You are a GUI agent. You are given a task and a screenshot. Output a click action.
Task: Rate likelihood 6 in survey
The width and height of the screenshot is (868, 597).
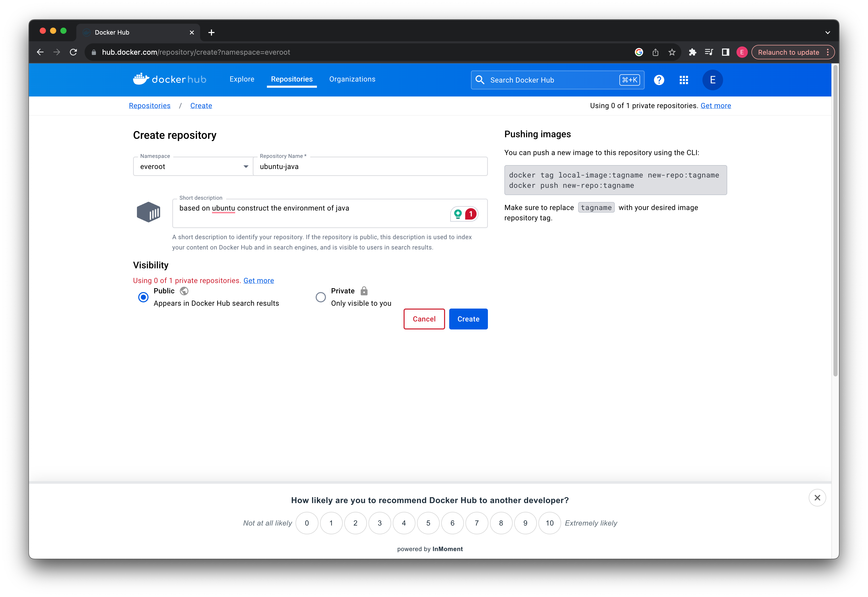(452, 522)
